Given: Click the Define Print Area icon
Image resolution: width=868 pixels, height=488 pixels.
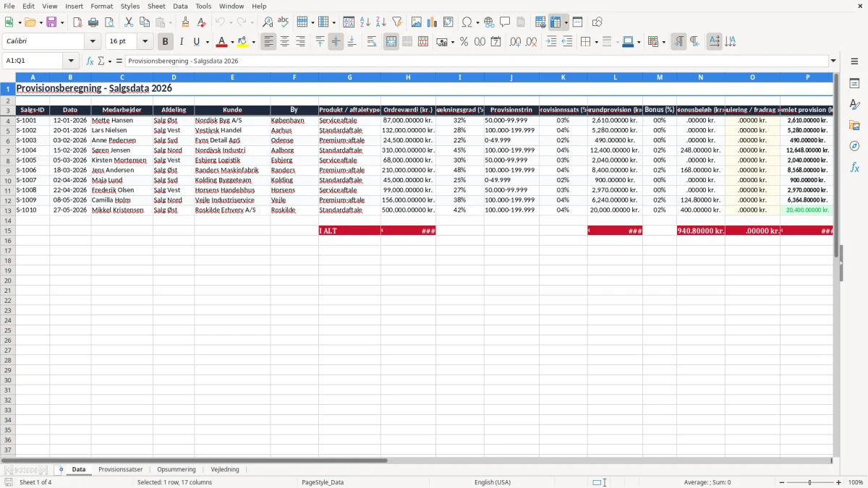Looking at the screenshot, I should click(540, 22).
